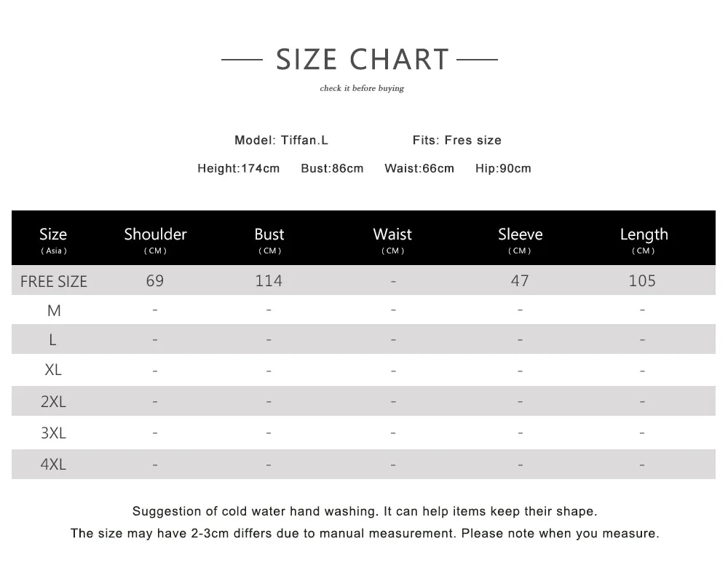
Task: Select the sleeve value 47
Action: coord(520,280)
